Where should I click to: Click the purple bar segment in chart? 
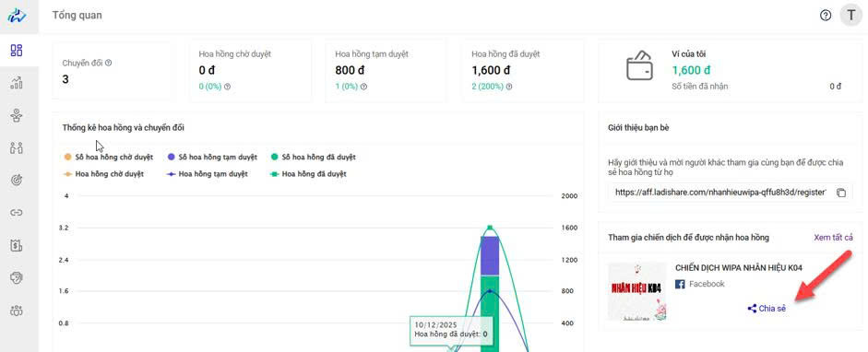490,256
